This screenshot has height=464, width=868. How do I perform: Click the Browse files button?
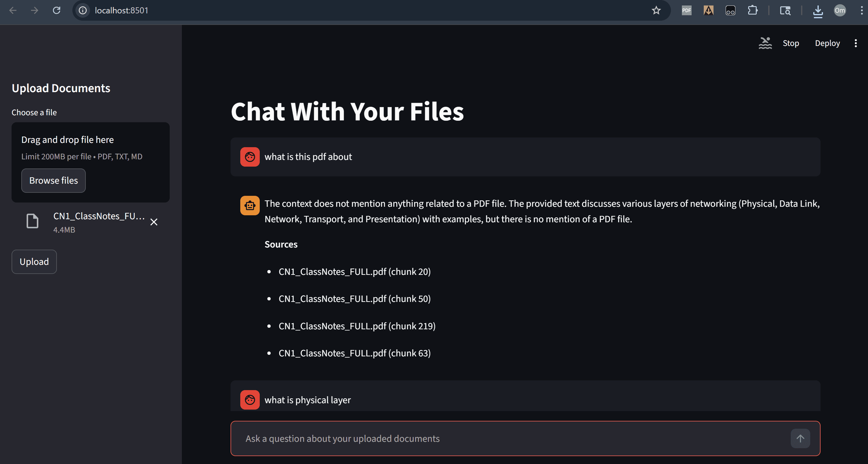coord(54,181)
